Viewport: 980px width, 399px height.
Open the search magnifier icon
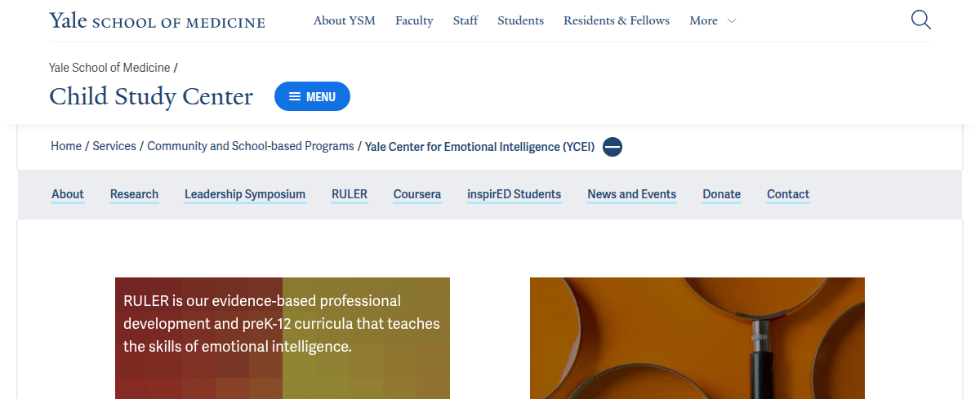920,20
